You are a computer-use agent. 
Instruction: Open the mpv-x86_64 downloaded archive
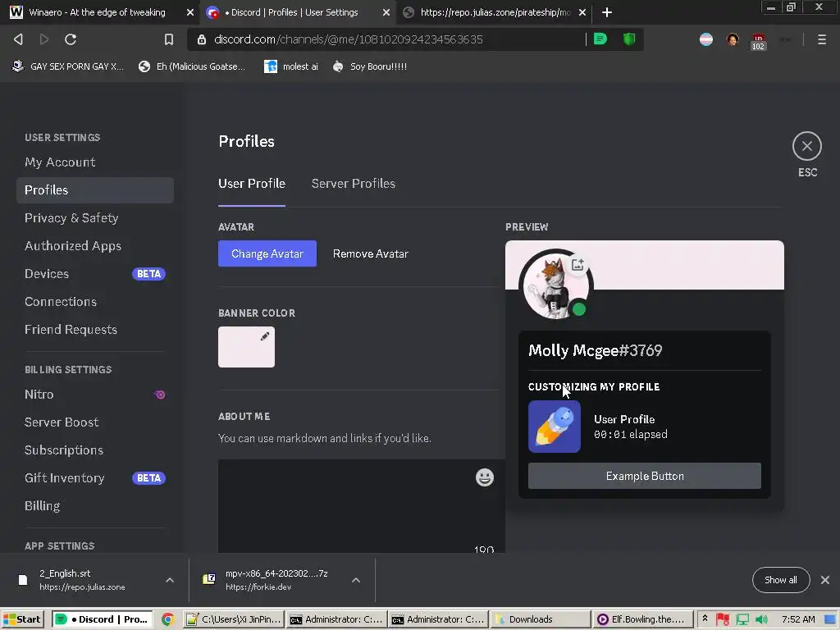click(x=268, y=580)
